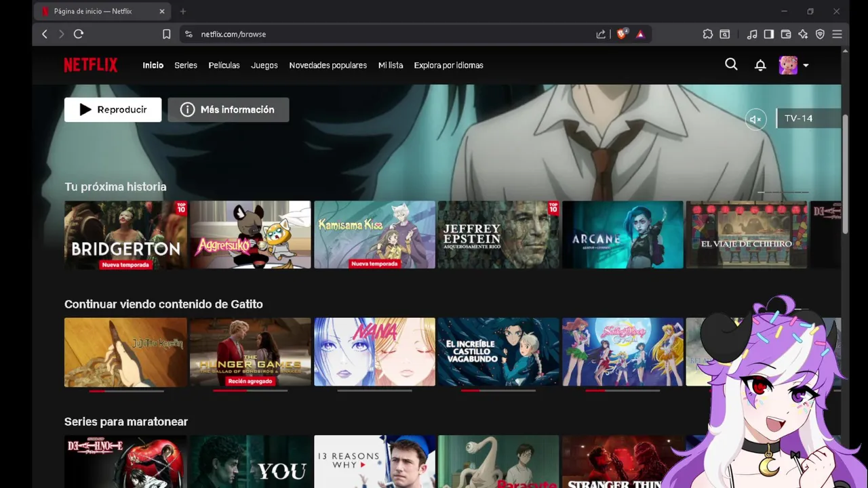Open the browser extensions puzzle icon
This screenshot has height=488, width=868.
[x=708, y=34]
